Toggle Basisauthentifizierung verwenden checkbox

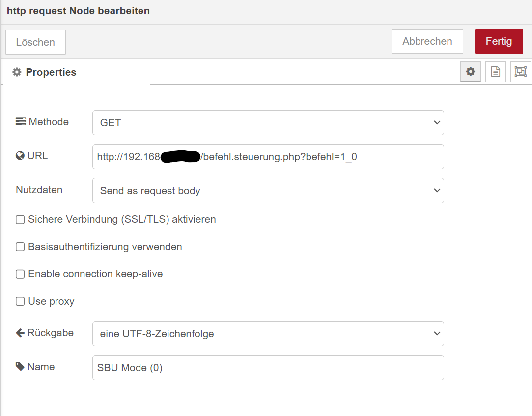point(20,247)
